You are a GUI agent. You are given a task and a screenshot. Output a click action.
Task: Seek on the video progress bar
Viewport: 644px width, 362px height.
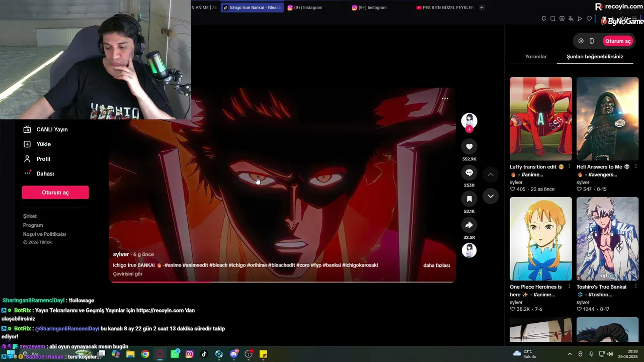click(x=283, y=282)
